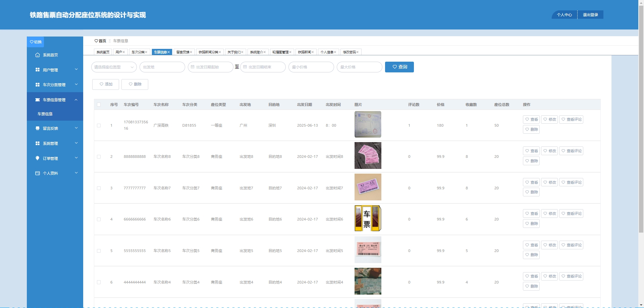The height and width of the screenshot is (308, 644).
Task: Close the 个人信息 tab with its X
Action: 335,52
